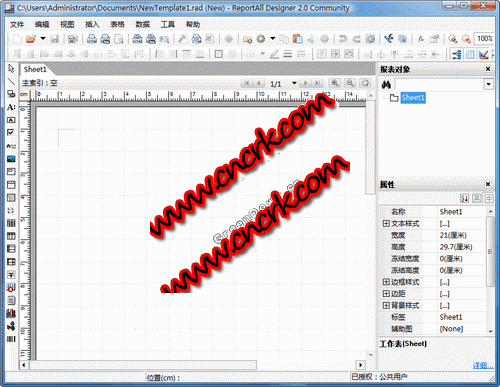This screenshot has width=500, height=387.
Task: Click the fx formula icon
Action: [421, 39]
